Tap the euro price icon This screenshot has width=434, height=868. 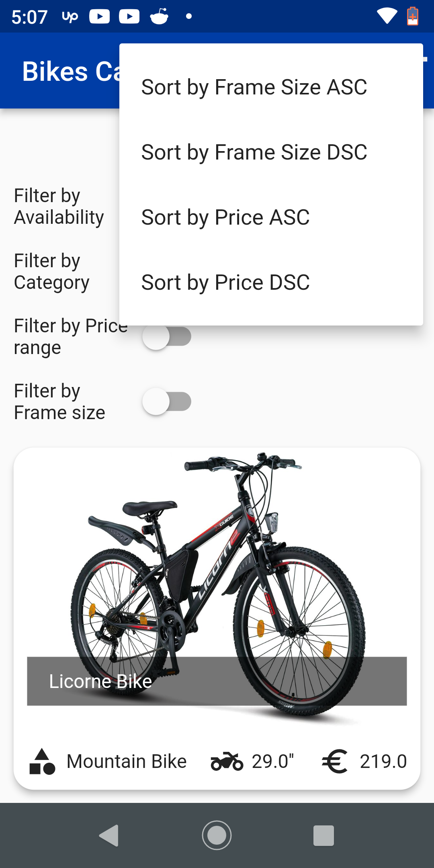334,762
